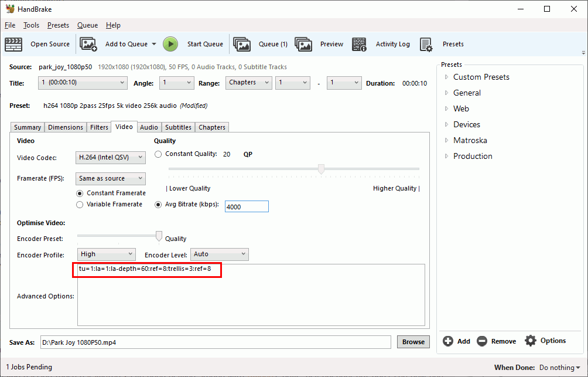Image resolution: width=588 pixels, height=377 pixels.
Task: Open the Add to Queue dropdown arrow
Action: click(x=154, y=45)
